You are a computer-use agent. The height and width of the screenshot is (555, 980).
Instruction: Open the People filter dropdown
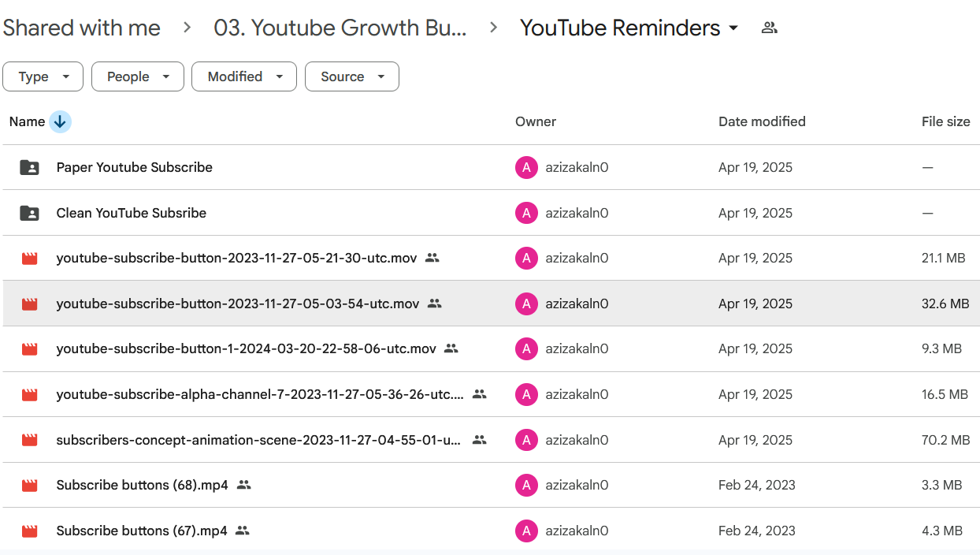click(x=138, y=76)
